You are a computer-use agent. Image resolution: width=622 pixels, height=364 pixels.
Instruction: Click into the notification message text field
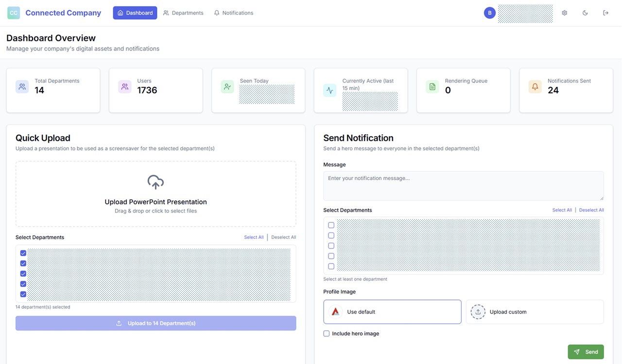tap(463, 185)
